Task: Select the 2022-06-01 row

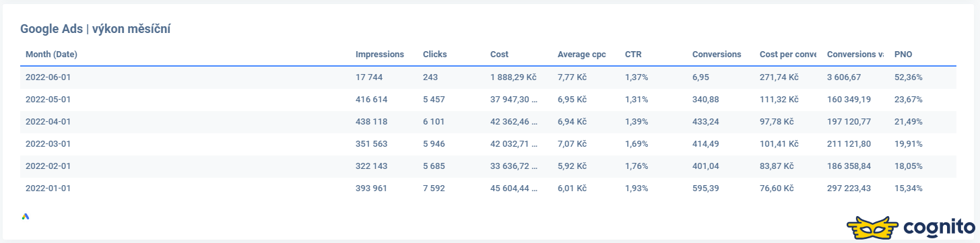Action: pos(488,77)
